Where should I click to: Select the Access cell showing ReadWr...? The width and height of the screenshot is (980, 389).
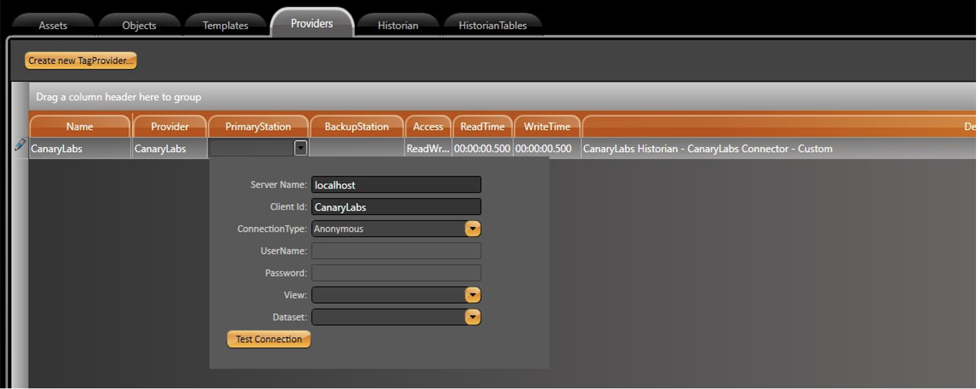pyautogui.click(x=427, y=149)
